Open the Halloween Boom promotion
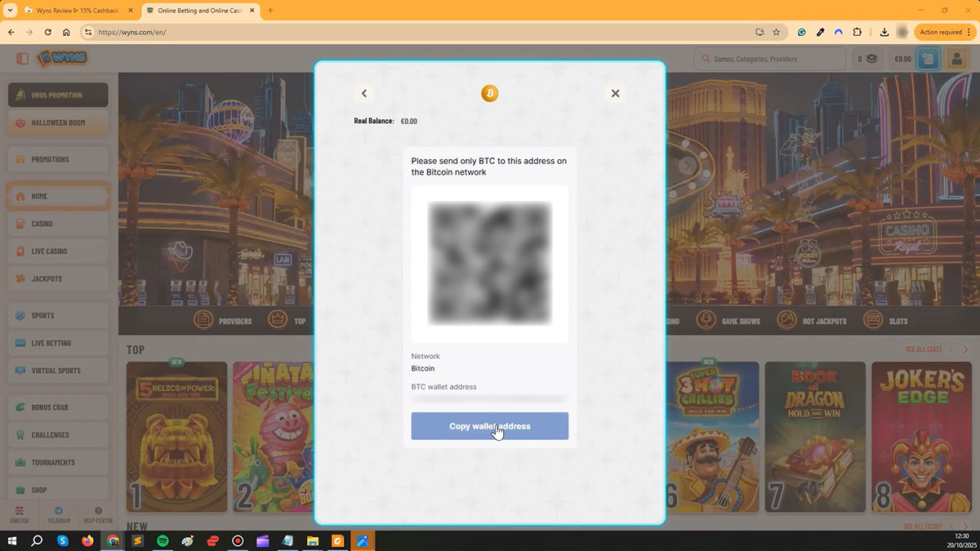The width and height of the screenshot is (980, 551). [x=58, y=122]
